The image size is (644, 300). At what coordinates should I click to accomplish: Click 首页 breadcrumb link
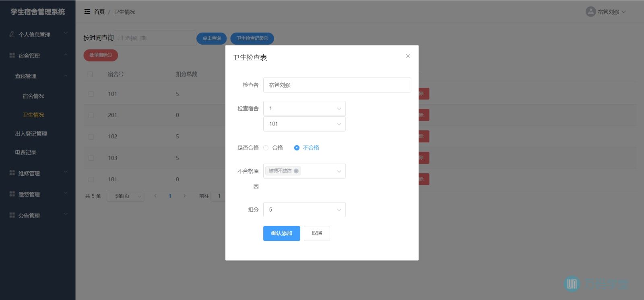tap(99, 12)
